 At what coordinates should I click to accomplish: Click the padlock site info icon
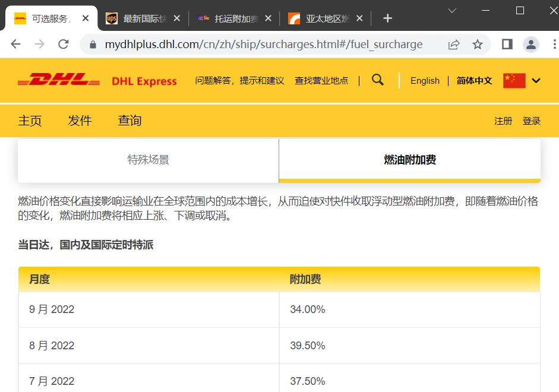pos(93,45)
